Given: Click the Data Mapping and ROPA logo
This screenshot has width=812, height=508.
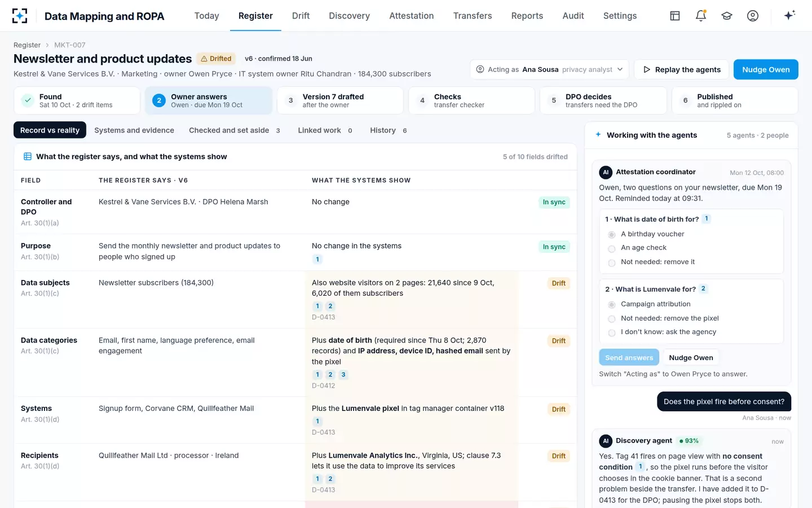Looking at the screenshot, I should tap(20, 16).
